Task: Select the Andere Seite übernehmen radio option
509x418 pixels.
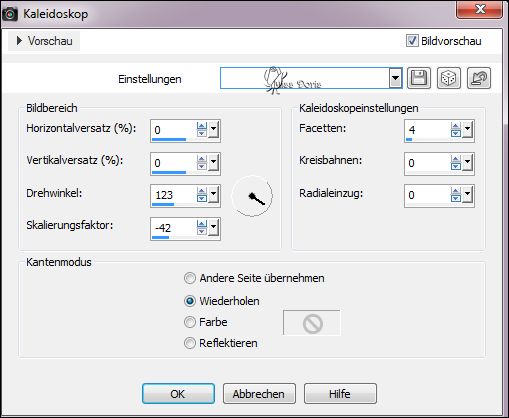Action: [190, 278]
